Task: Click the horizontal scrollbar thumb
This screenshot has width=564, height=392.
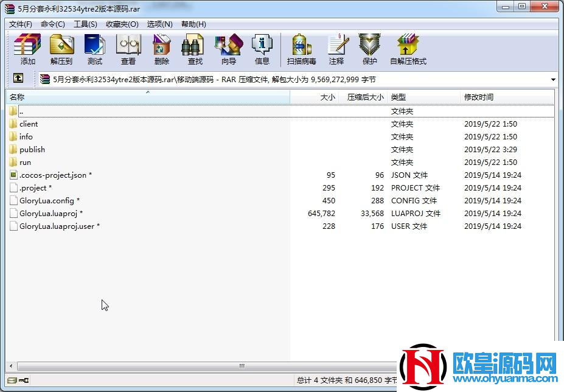Action: click(x=242, y=366)
